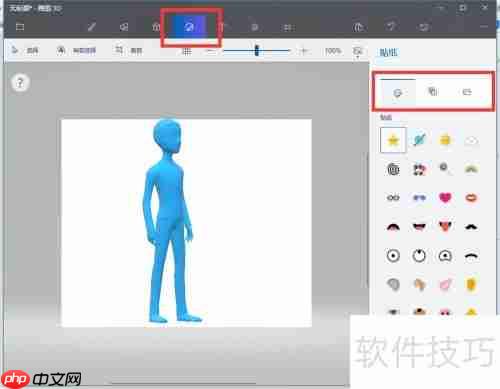Switch to the Stickers smiley tab
500x389 pixels.
[397, 92]
